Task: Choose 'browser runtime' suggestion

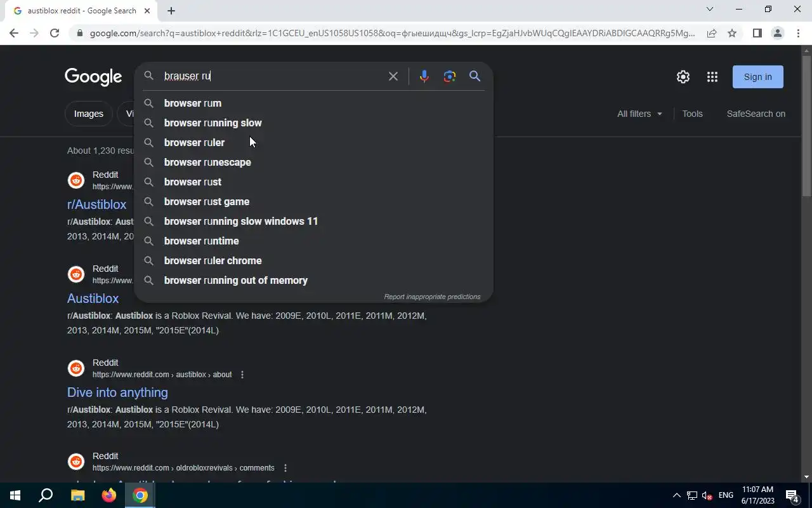Action: click(313, 241)
